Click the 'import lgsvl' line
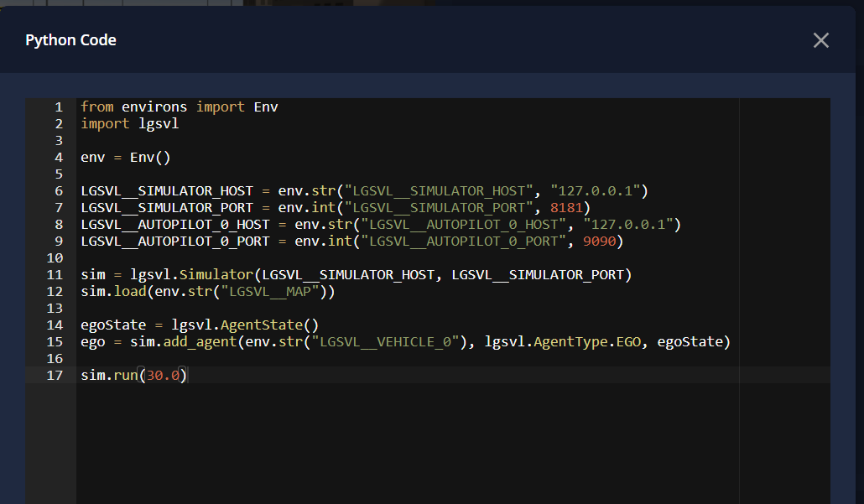This screenshot has height=504, width=864. point(129,123)
